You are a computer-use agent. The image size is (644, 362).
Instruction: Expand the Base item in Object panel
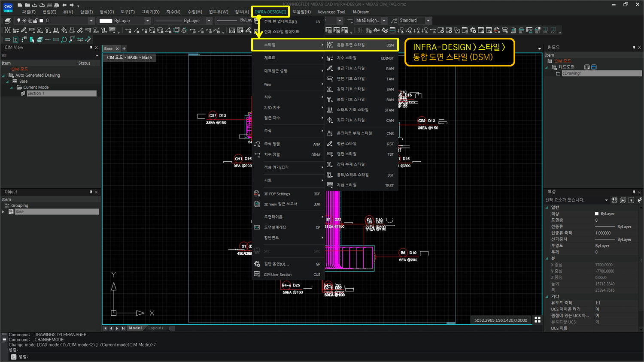[x=3, y=212]
